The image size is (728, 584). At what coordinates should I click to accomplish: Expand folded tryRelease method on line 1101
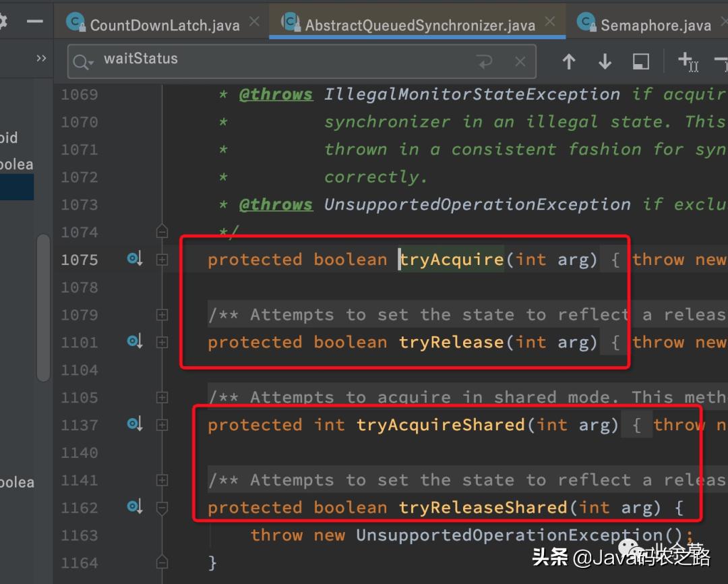click(162, 342)
